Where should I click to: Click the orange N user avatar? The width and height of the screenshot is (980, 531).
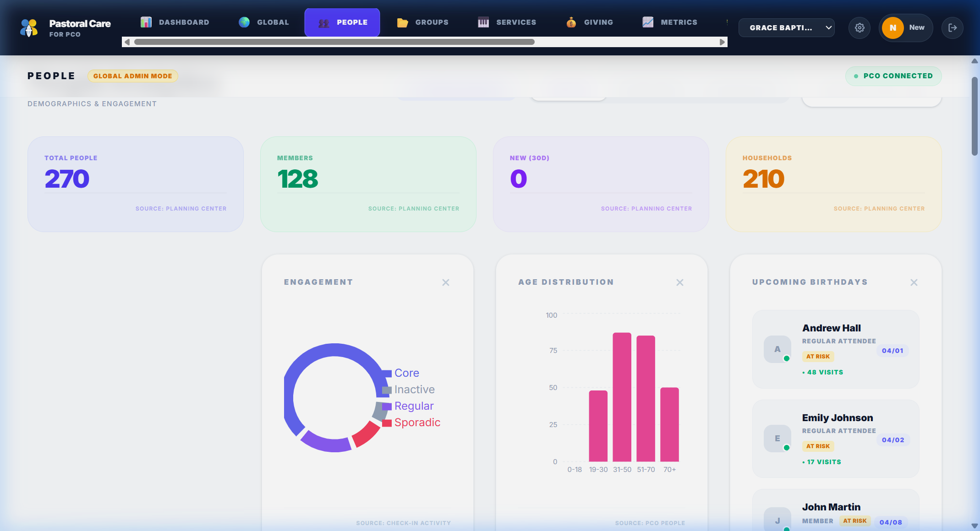[x=892, y=28]
